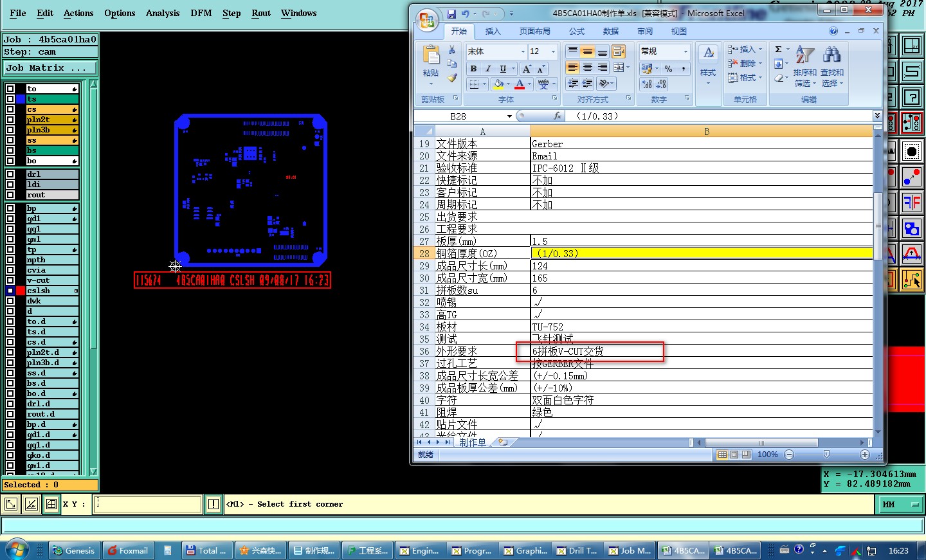Click the black dot pad tool in Genesis toolbar
Screen dimensions: 926x560
(912, 152)
